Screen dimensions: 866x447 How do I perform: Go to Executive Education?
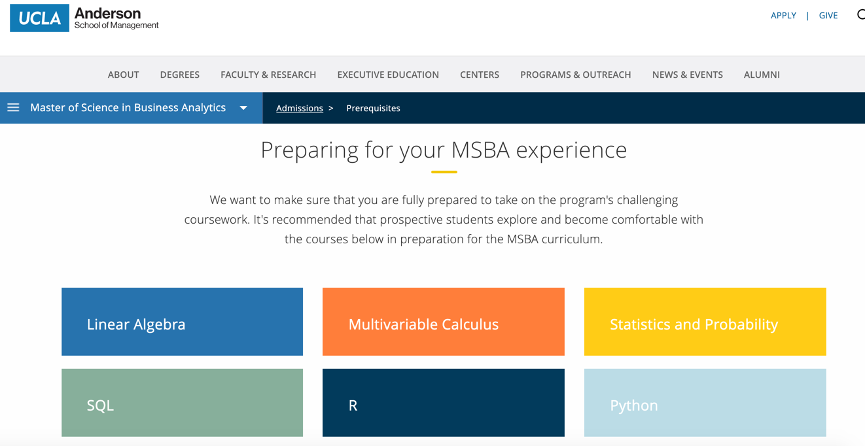tap(388, 75)
